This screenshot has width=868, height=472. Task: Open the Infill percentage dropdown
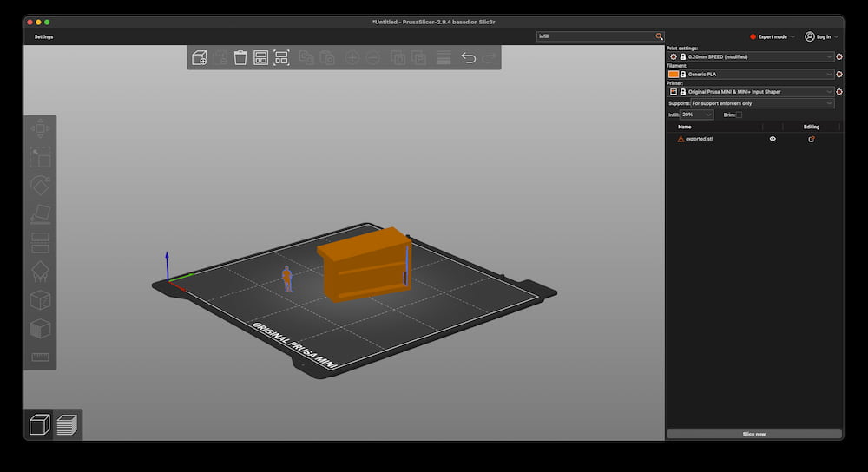[697, 115]
